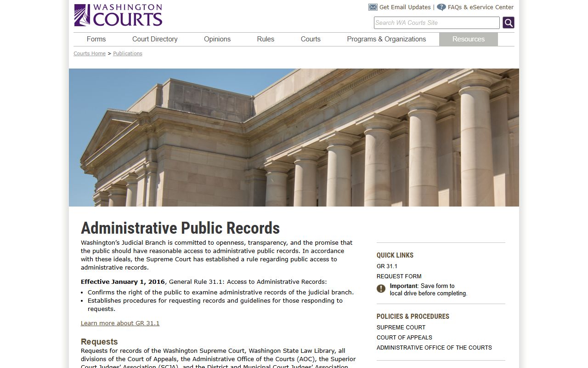Image resolution: width=588 pixels, height=368 pixels.
Task: Open Court of Appeals policies link
Action: click(x=404, y=338)
